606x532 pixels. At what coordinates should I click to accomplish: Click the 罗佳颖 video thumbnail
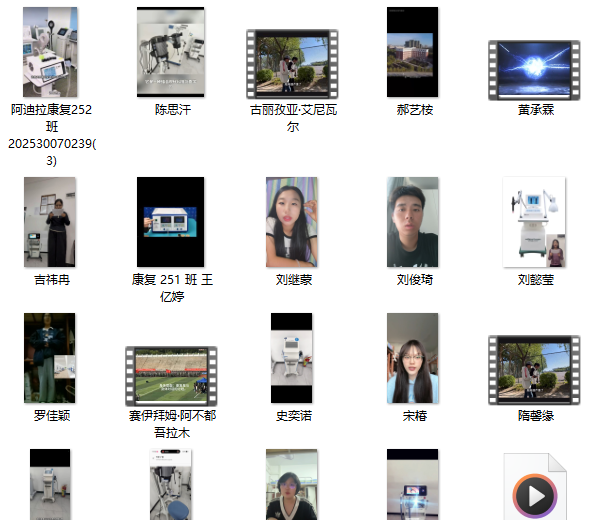pyautogui.click(x=50, y=357)
